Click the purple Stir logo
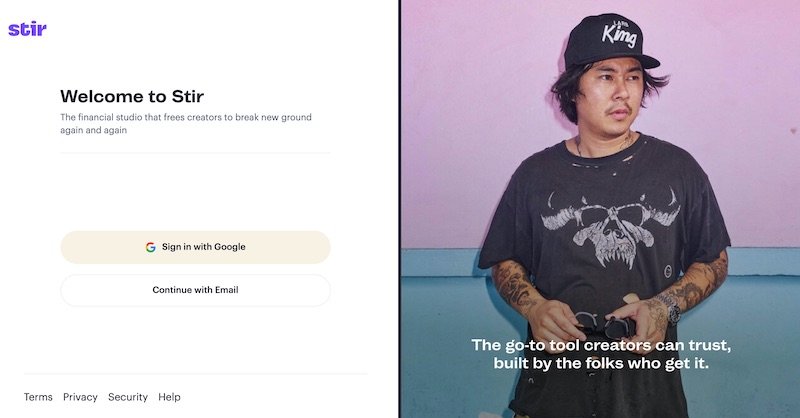This screenshot has height=418, width=800. 28,29
